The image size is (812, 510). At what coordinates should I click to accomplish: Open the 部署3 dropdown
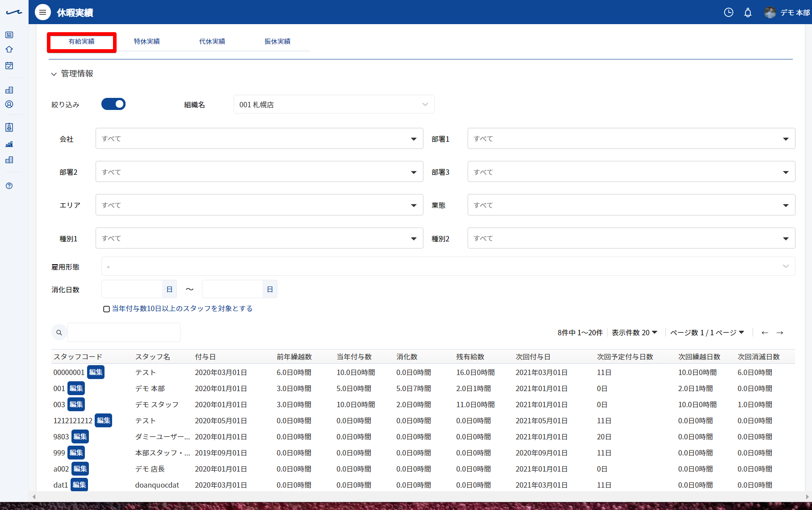coord(631,172)
